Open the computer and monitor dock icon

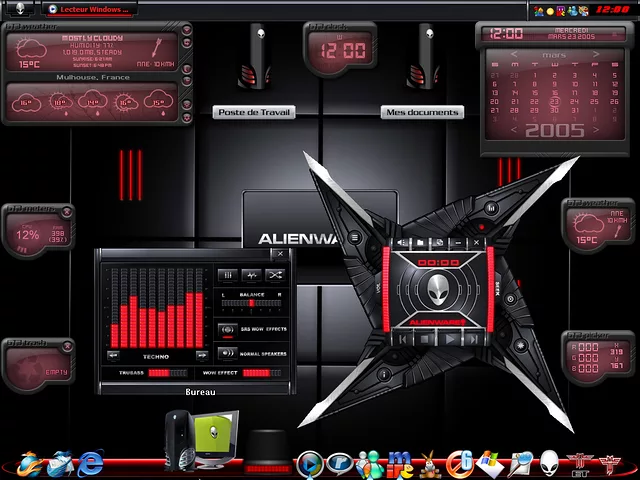(201, 441)
